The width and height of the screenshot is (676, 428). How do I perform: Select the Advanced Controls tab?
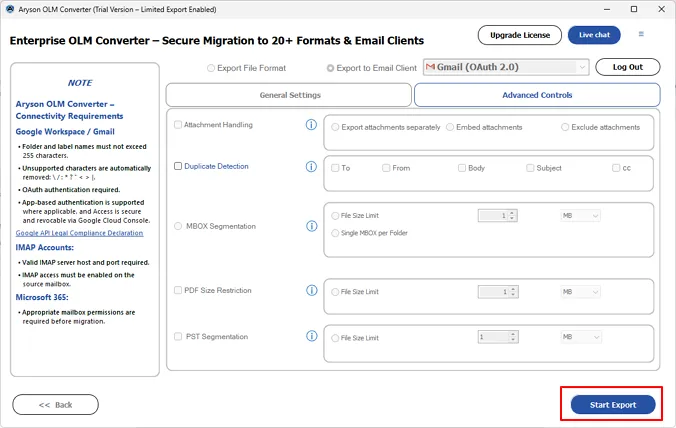pos(536,95)
